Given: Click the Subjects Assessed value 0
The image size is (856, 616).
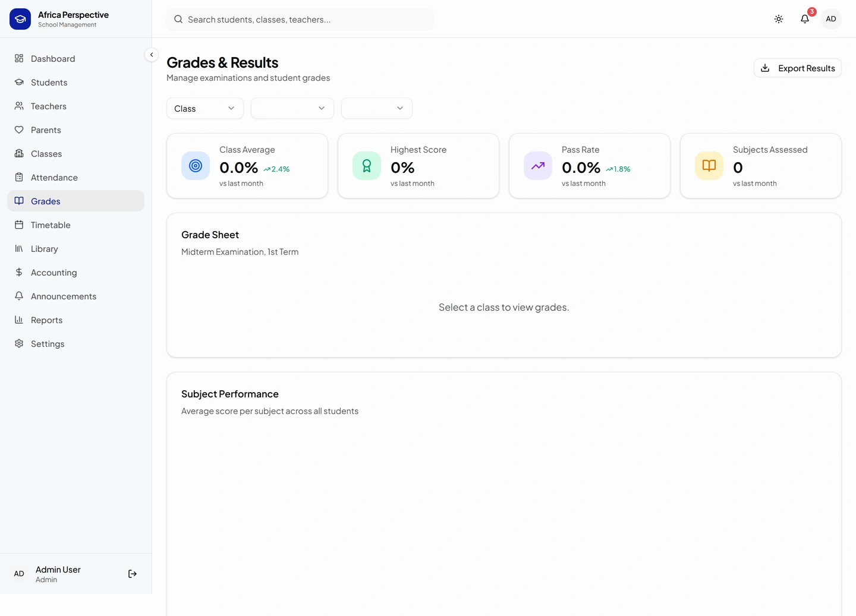Looking at the screenshot, I should 738,168.
